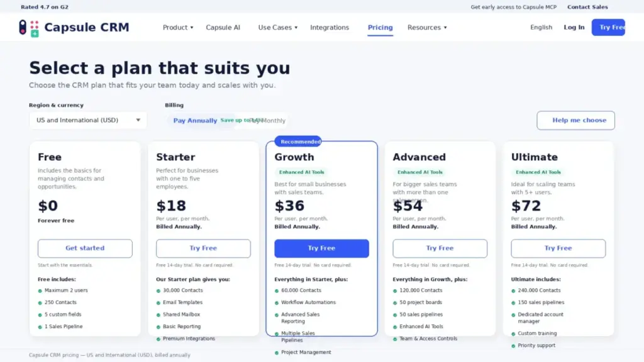Click Try Free on Growth plan
644x362 pixels.
pyautogui.click(x=321, y=248)
